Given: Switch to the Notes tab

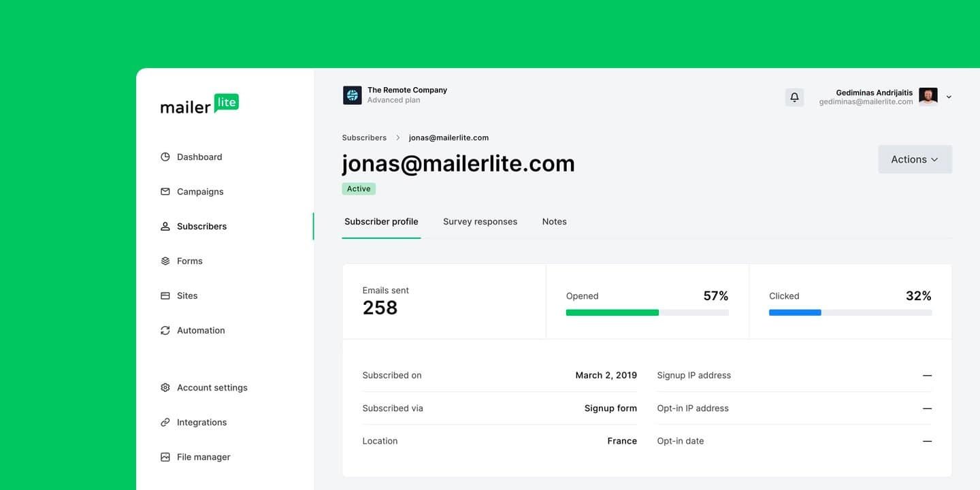Looking at the screenshot, I should click(554, 221).
